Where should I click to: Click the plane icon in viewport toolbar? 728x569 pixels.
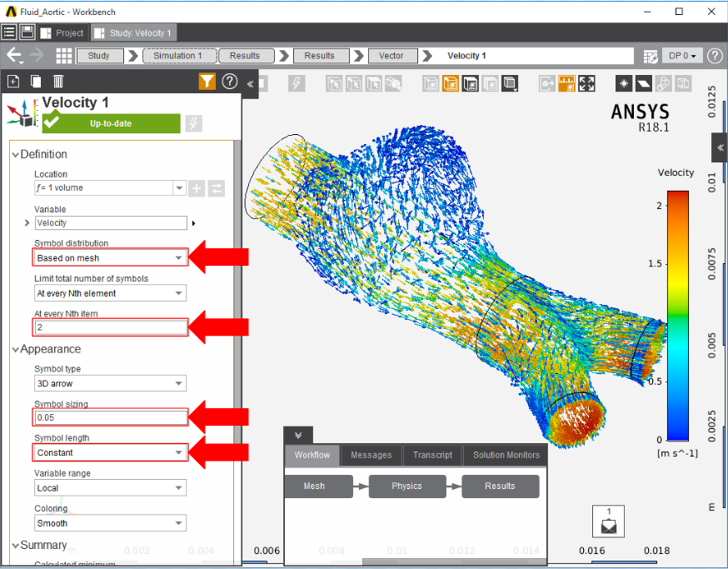click(x=644, y=83)
